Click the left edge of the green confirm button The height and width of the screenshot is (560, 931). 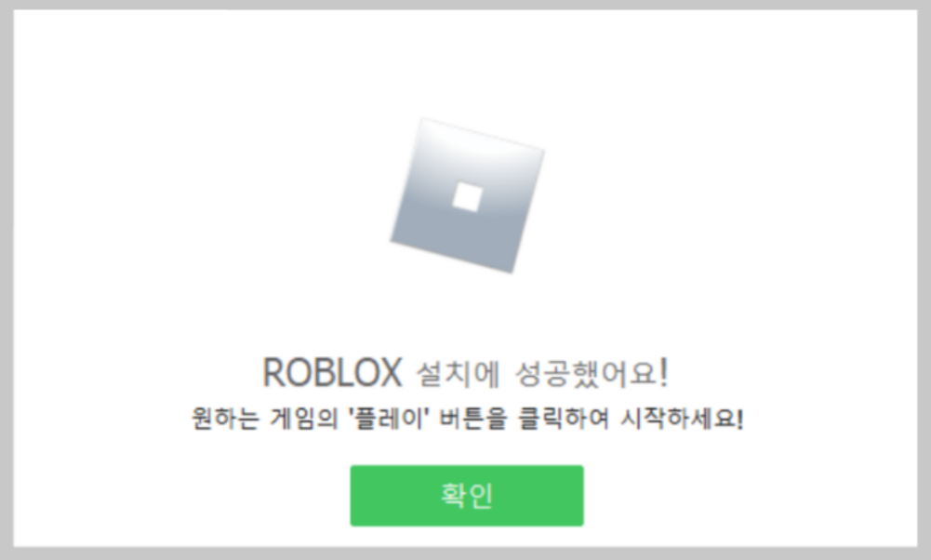coord(355,495)
